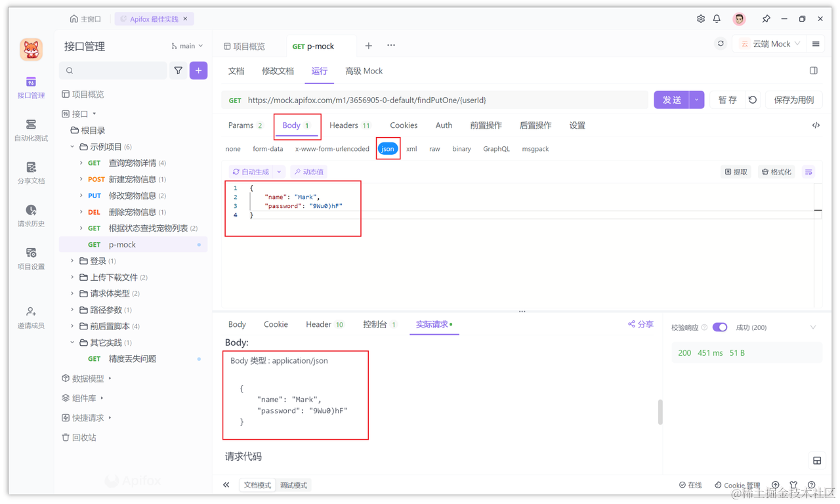Open the 发送 button dropdown arrow
This screenshot has height=504, width=840.
point(696,99)
